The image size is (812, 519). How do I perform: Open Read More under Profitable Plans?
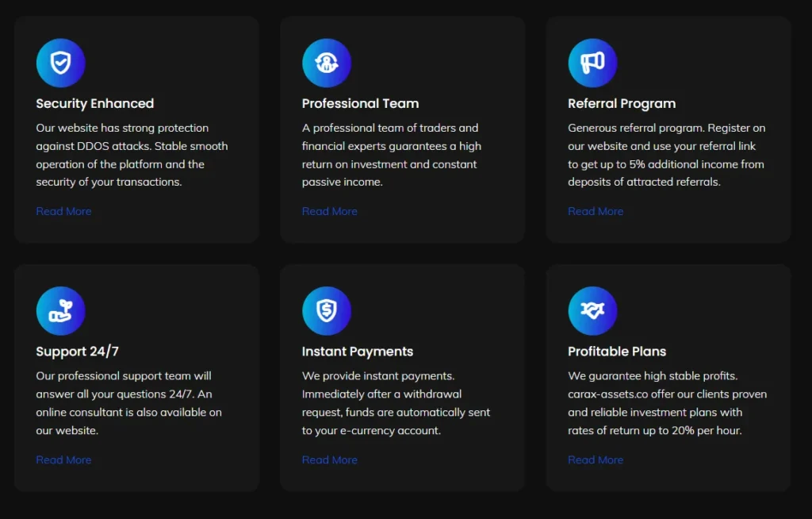[596, 459]
